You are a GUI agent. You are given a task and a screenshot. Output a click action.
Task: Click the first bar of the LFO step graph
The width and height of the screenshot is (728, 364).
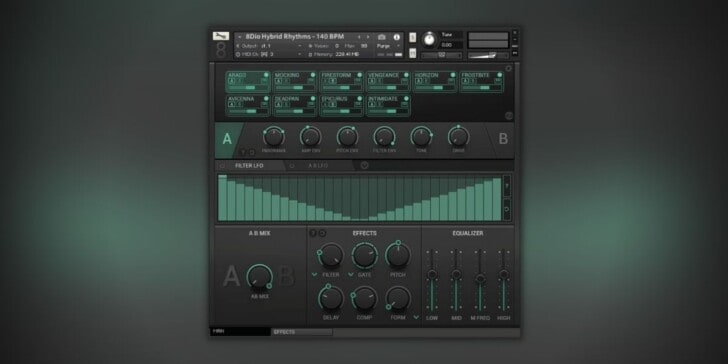coord(222,198)
